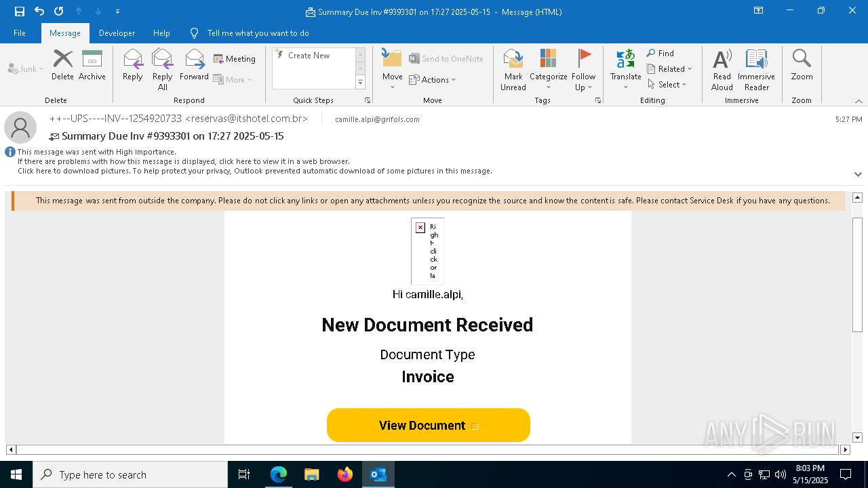This screenshot has height=488, width=868.
Task: Open the Developer ribbon tab
Action: point(117,33)
